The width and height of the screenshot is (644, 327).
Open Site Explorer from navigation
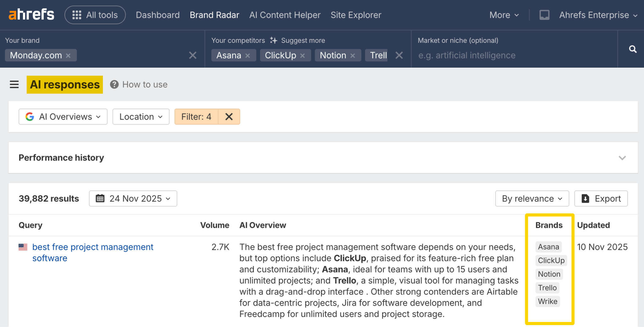click(356, 15)
